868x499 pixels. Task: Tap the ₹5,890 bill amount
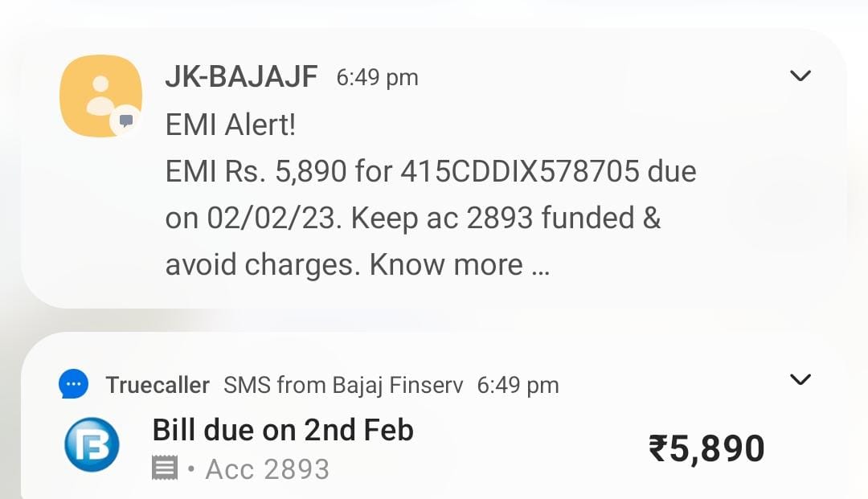coord(706,448)
